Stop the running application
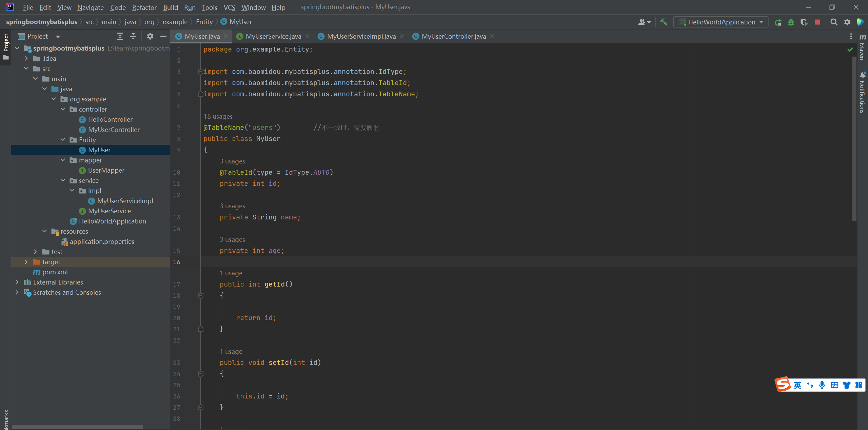 [817, 22]
